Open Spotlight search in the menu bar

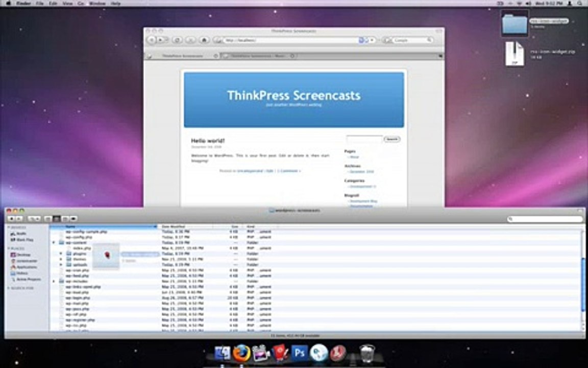tap(580, 3)
